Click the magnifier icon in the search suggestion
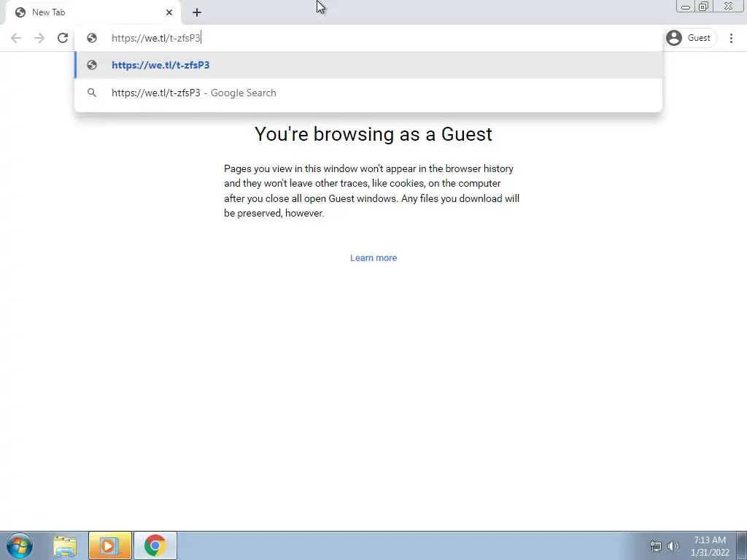Viewport: 747px width, 560px height. tap(92, 93)
